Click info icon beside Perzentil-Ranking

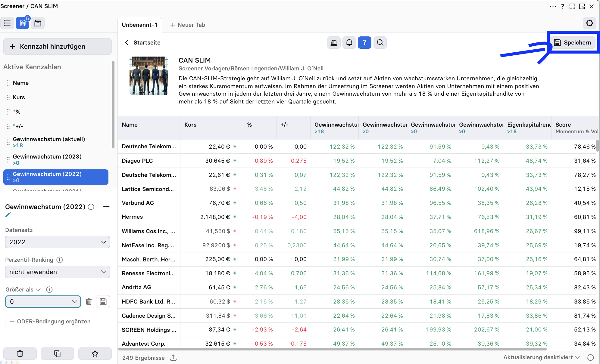[x=60, y=260]
